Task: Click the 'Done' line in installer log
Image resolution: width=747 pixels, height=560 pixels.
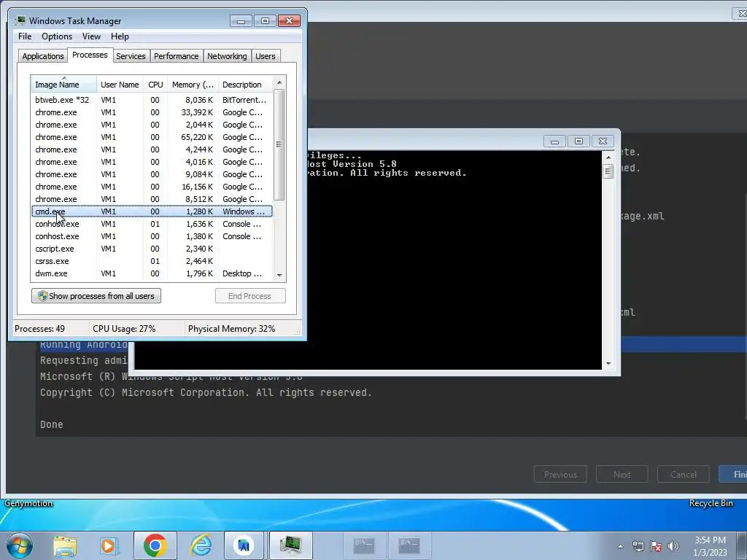Action: click(x=52, y=424)
